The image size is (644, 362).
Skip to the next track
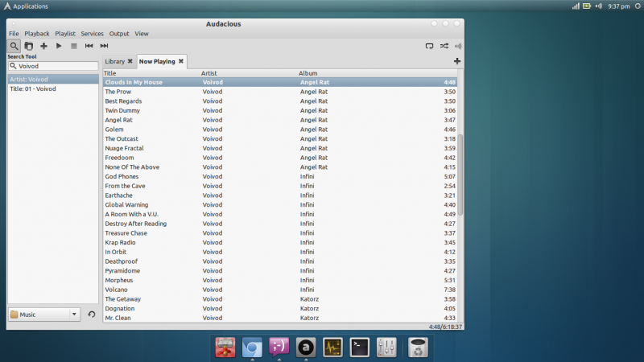pos(104,46)
